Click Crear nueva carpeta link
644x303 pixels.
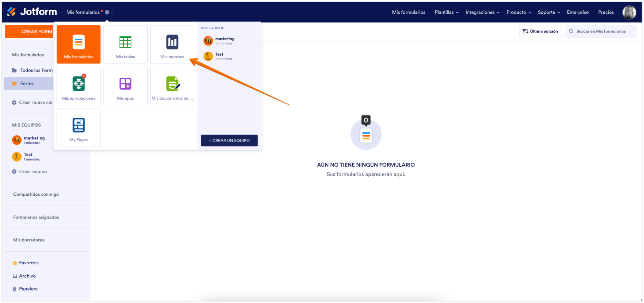coord(36,103)
